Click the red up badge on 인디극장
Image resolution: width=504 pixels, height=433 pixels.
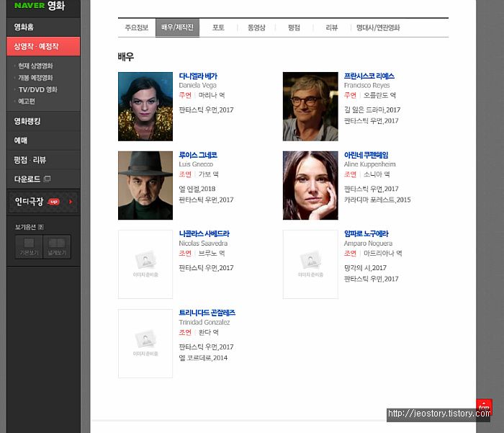(x=54, y=202)
